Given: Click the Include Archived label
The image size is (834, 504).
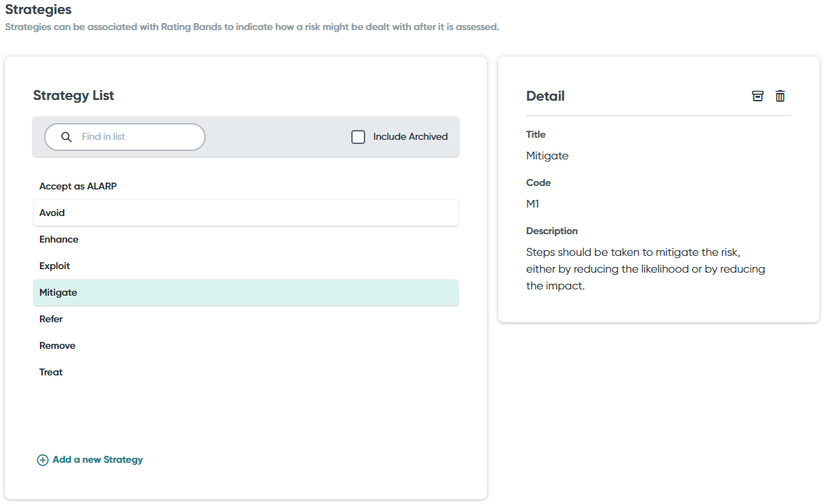Looking at the screenshot, I should 410,136.
